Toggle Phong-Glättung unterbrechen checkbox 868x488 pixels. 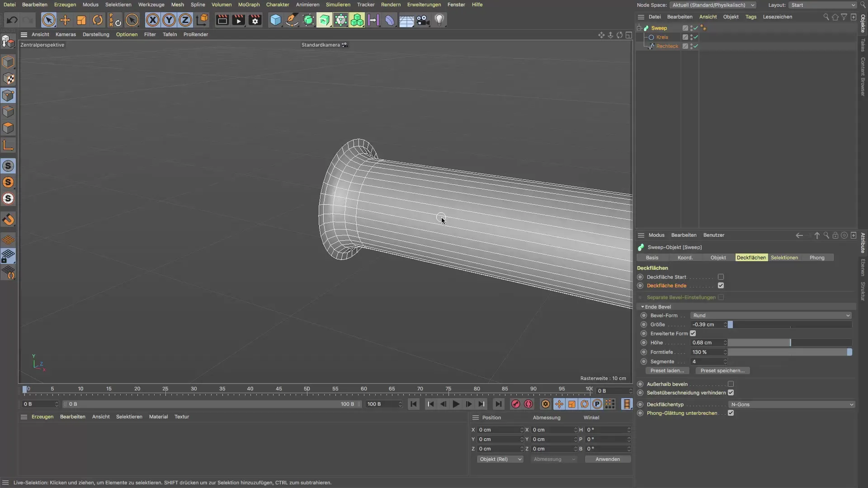pos(731,413)
